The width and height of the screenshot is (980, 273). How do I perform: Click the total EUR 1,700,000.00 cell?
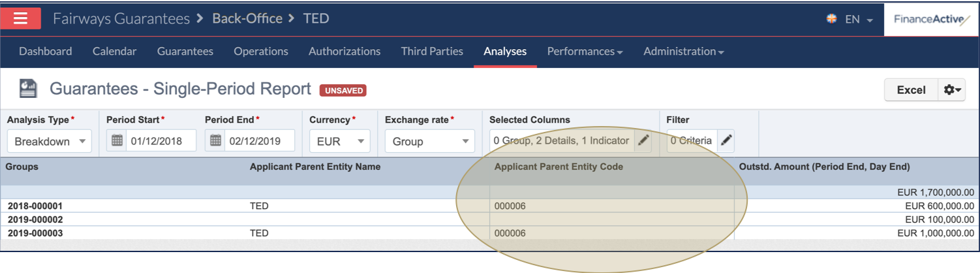(x=936, y=192)
